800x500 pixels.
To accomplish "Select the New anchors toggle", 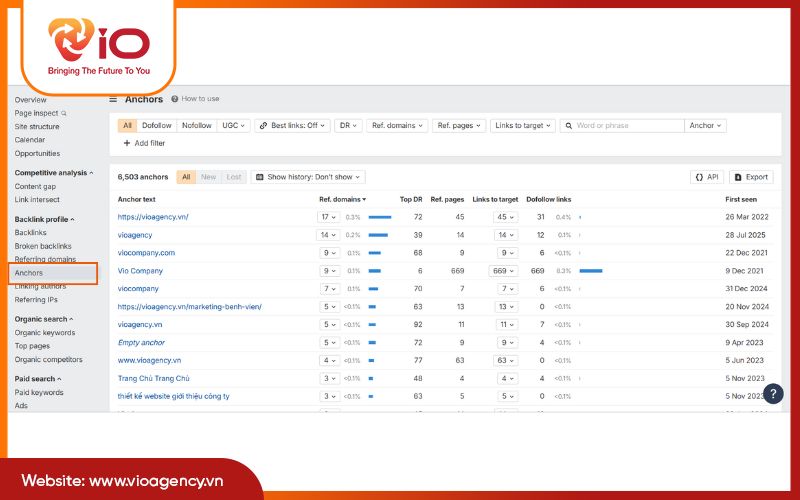I will tap(208, 177).
